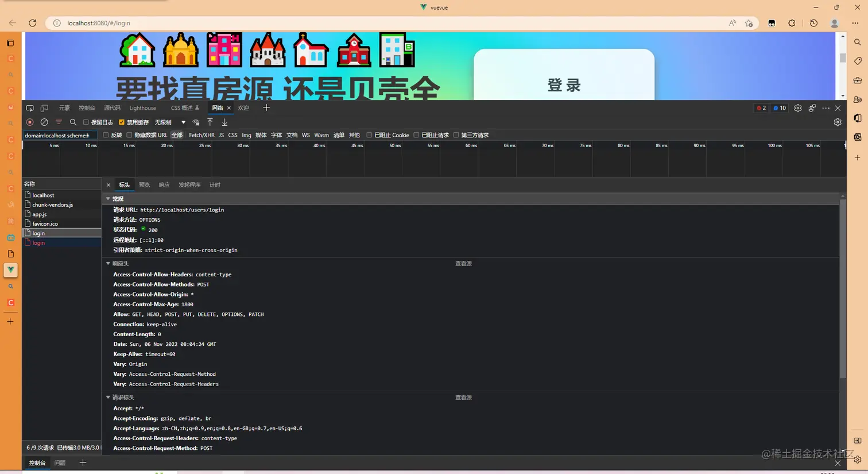
Task: Close the 网络 tab
Action: pyautogui.click(x=229, y=108)
